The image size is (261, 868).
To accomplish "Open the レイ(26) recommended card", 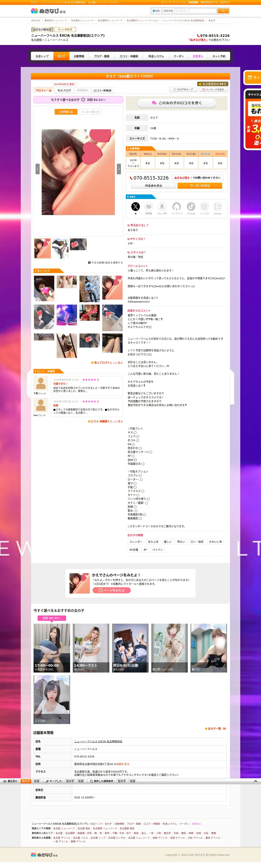I will click(x=52, y=700).
